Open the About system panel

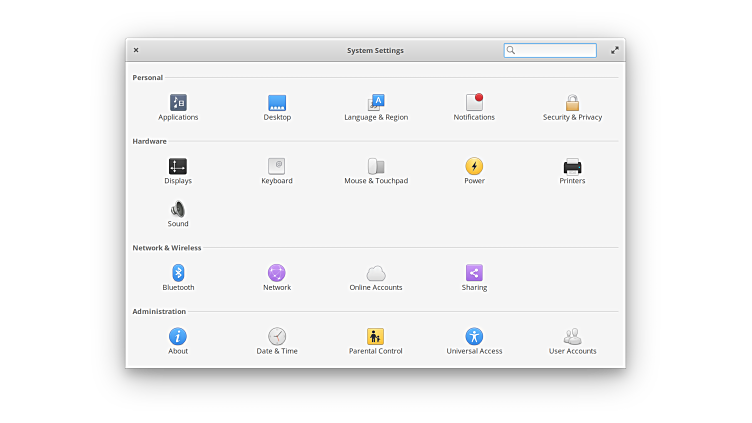coord(178,337)
